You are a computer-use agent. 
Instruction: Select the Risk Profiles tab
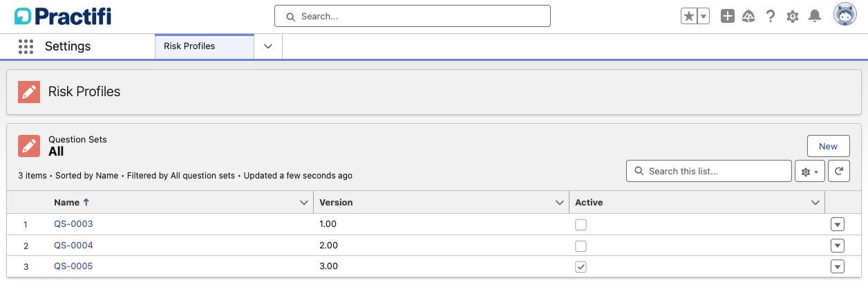click(205, 46)
